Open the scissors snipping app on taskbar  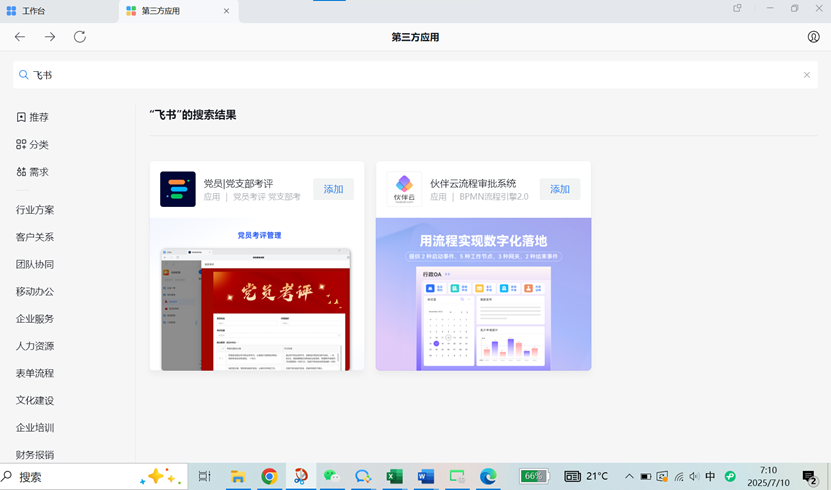tap(300, 477)
